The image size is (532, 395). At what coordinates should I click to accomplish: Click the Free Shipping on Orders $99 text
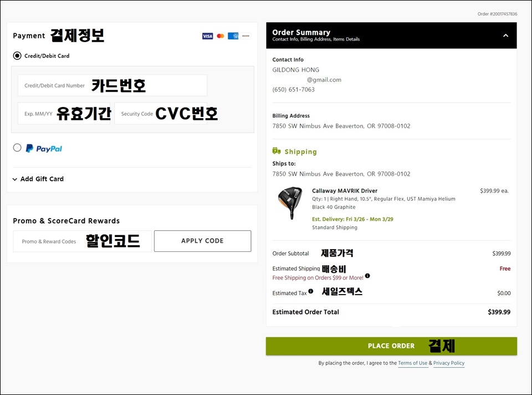tap(318, 278)
